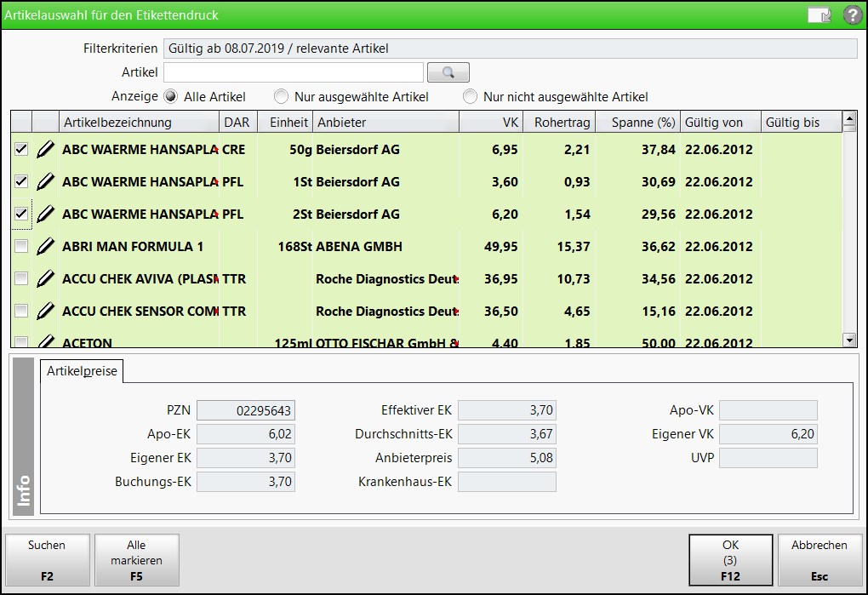The image size is (868, 595).
Task: Sort by 'Gültig von' column header
Action: tap(721, 123)
